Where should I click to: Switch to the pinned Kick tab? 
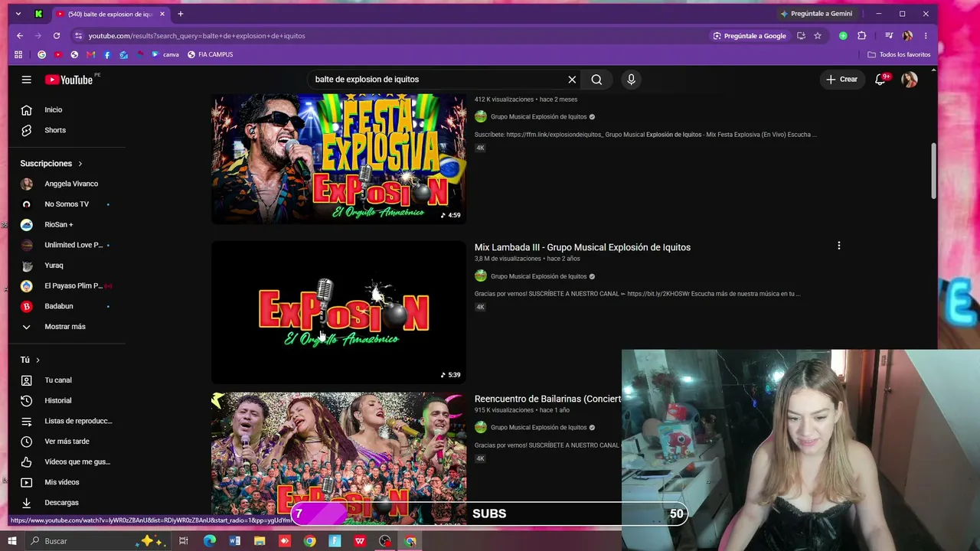tap(38, 14)
